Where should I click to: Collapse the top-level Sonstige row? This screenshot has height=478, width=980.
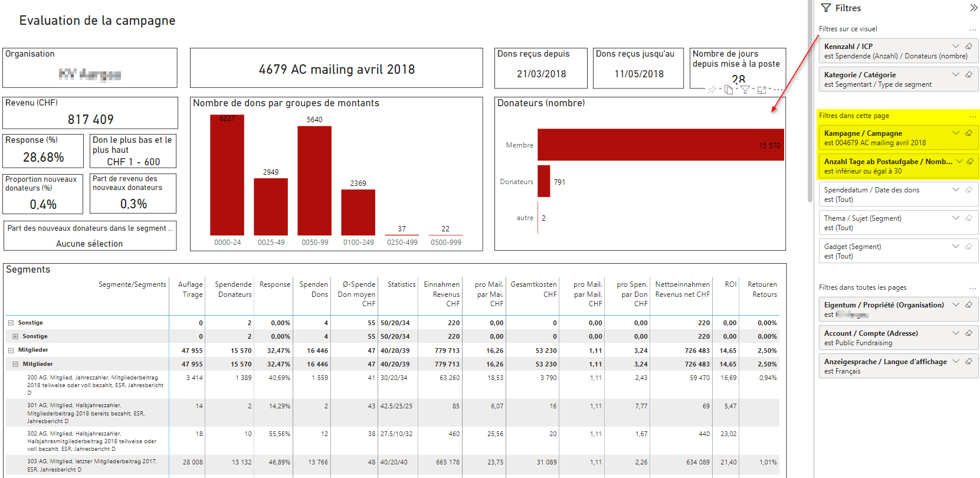[x=11, y=323]
